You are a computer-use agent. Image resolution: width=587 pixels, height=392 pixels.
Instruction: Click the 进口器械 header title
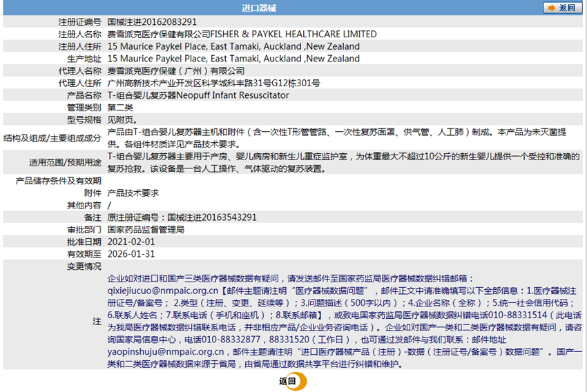click(x=259, y=8)
